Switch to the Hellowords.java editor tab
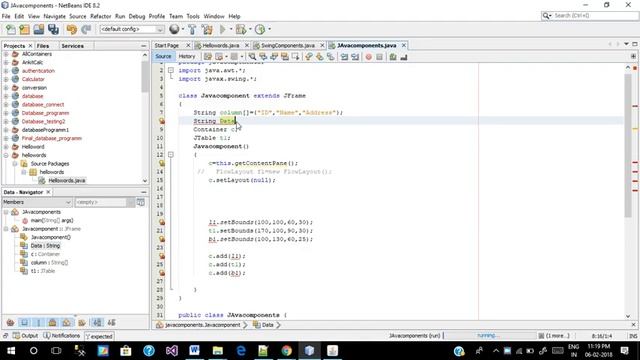Viewport: 640px width, 360px height. click(x=221, y=45)
